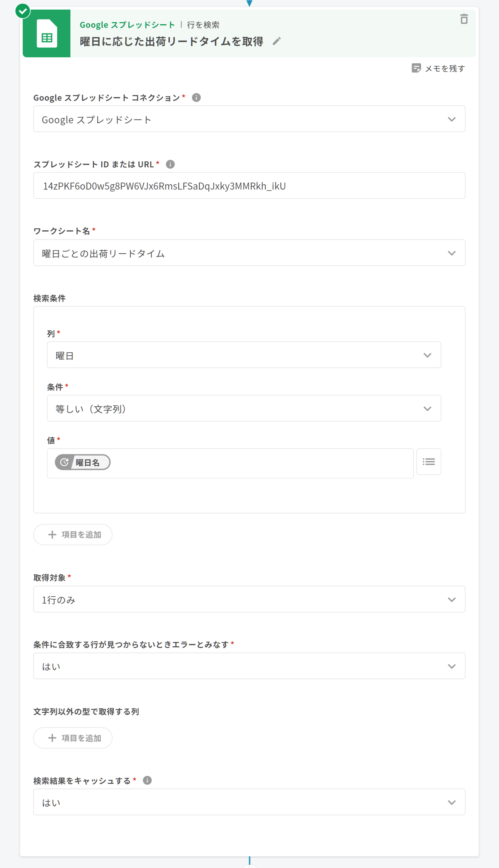Show info for スプレッドシート ID または URL
This screenshot has height=868, width=499.
170,165
